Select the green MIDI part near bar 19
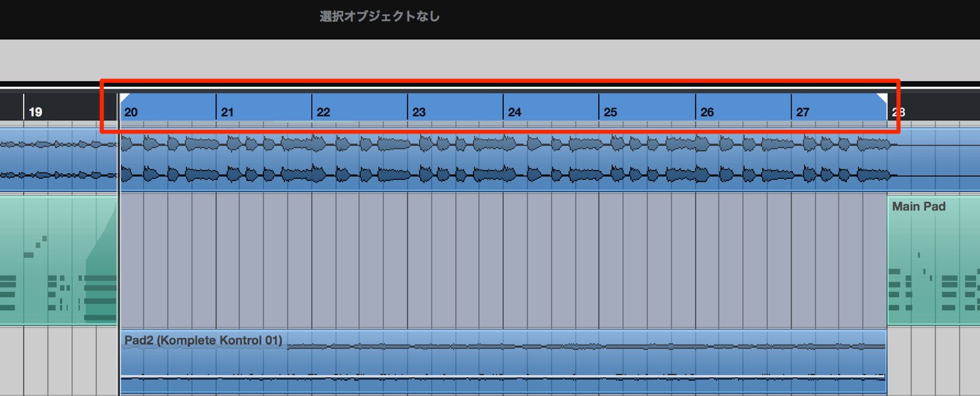The image size is (980, 396). pyautogui.click(x=59, y=260)
